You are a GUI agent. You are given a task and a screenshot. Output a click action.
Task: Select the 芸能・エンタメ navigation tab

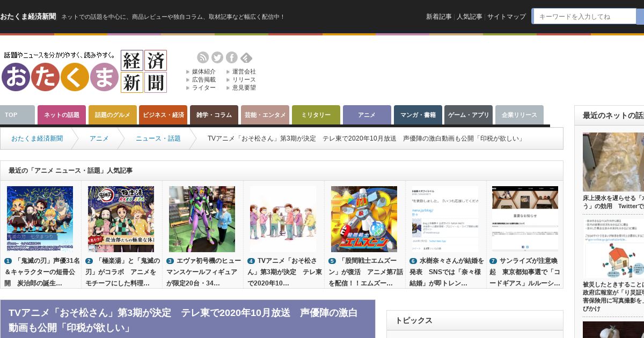tap(265, 115)
